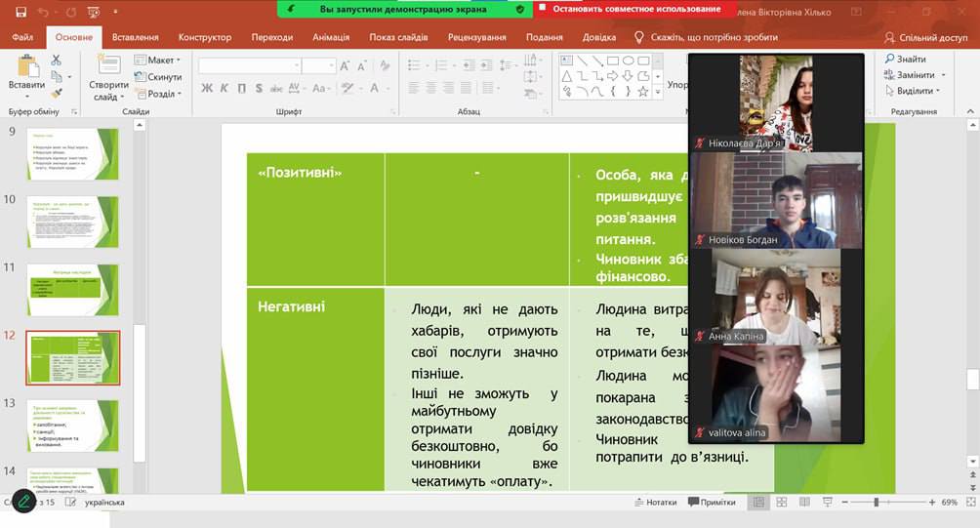Viewport: 980px width, 528px height.
Task: Open the Виділити select dropdown
Action: (x=913, y=91)
